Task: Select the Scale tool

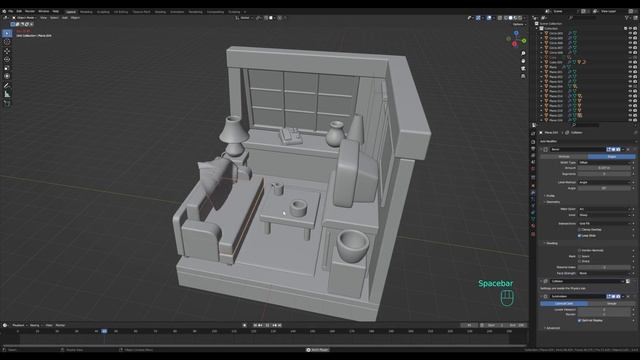Action: (7, 68)
